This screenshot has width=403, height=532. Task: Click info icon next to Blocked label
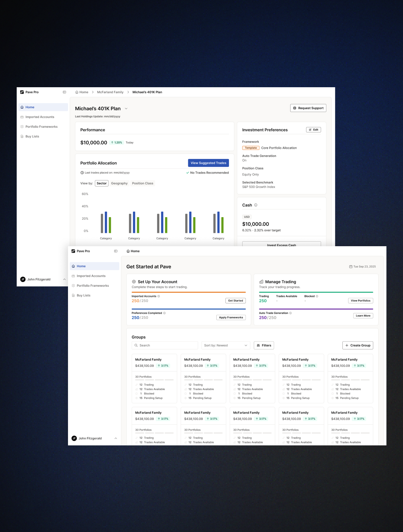317,296
